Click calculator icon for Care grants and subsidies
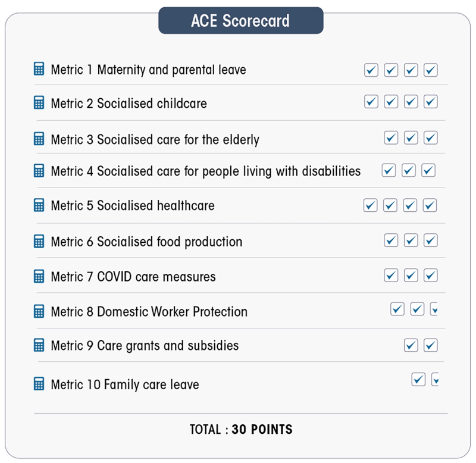Screen dimensions: 476x463 [x=39, y=345]
